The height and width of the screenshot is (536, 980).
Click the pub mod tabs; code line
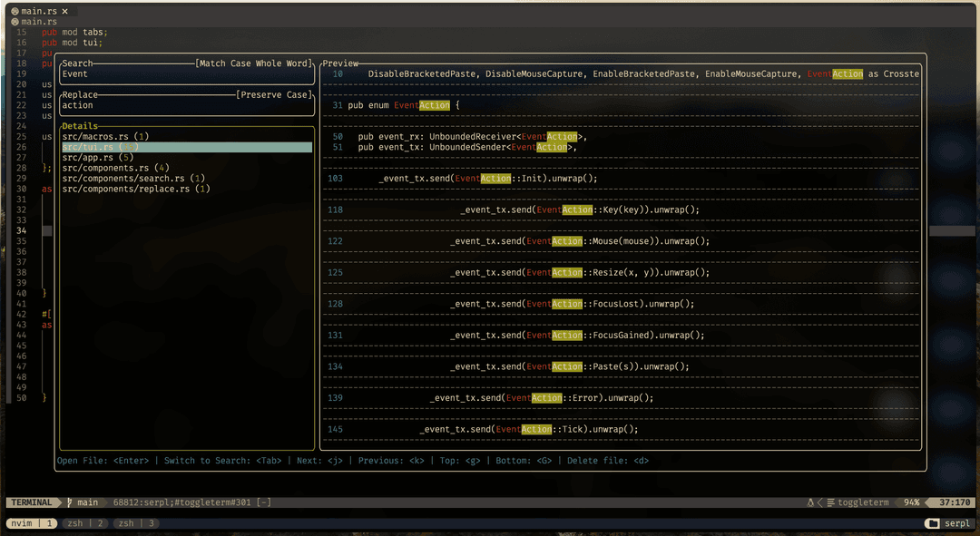(75, 33)
